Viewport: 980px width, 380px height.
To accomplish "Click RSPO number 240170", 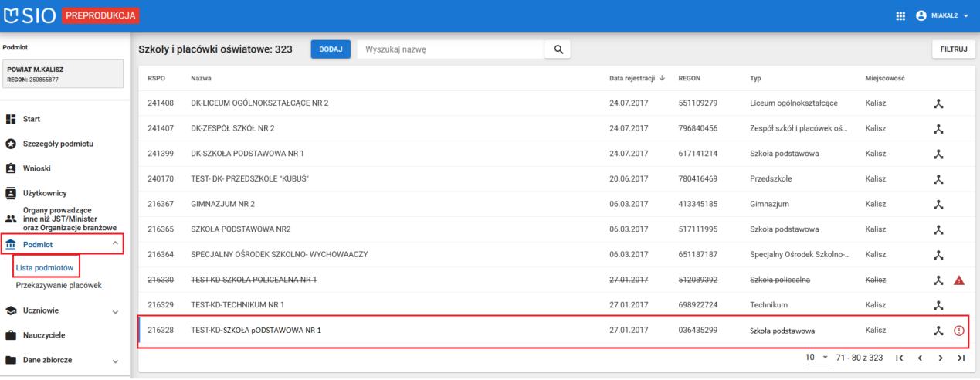I will point(161,179).
